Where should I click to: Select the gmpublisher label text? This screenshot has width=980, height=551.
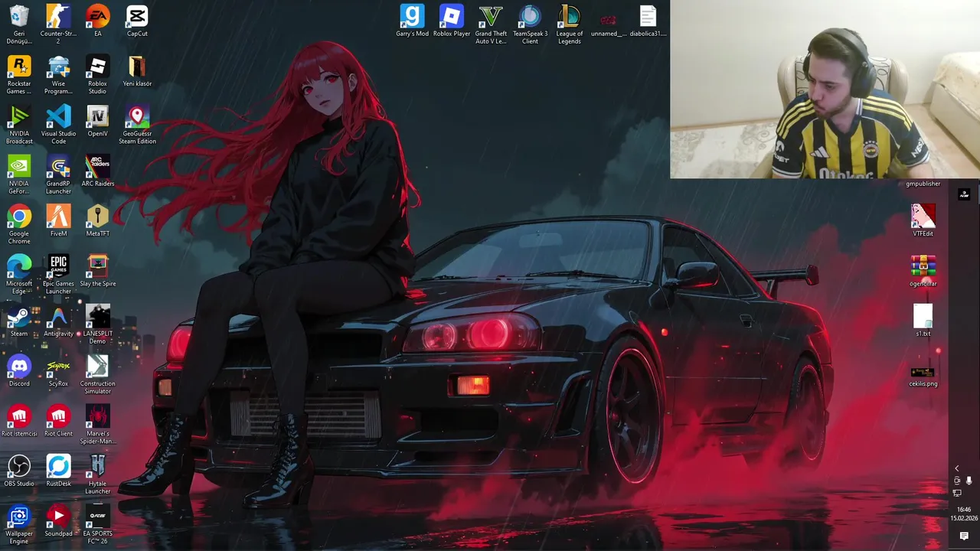click(923, 184)
